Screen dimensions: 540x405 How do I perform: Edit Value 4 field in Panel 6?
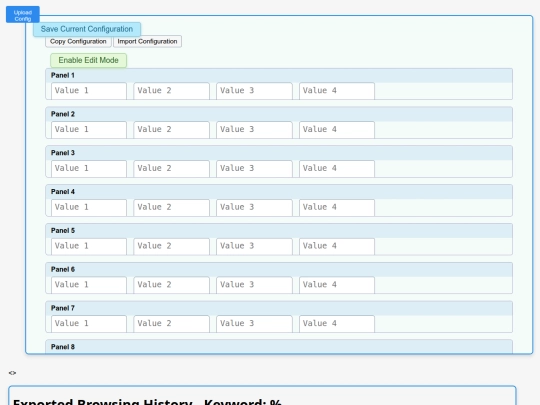(x=337, y=285)
